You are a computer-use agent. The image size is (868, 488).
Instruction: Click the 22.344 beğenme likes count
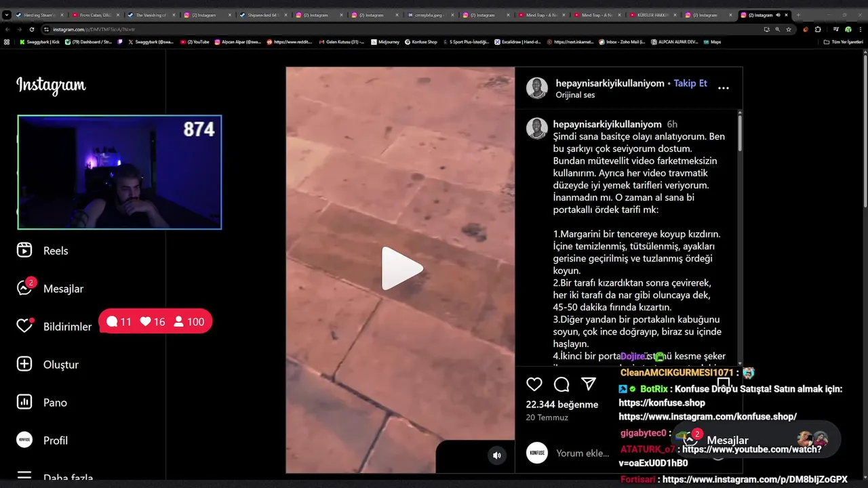click(x=562, y=405)
